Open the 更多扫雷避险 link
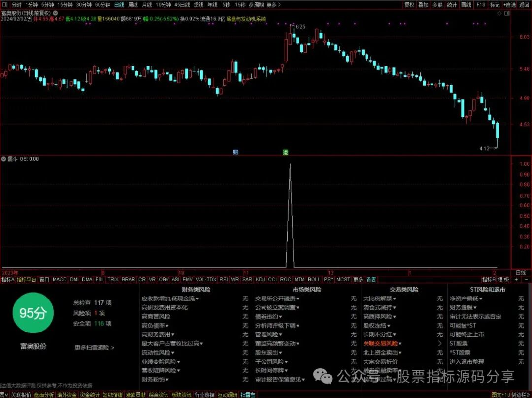The width and height of the screenshot is (532, 398). pos(95,347)
